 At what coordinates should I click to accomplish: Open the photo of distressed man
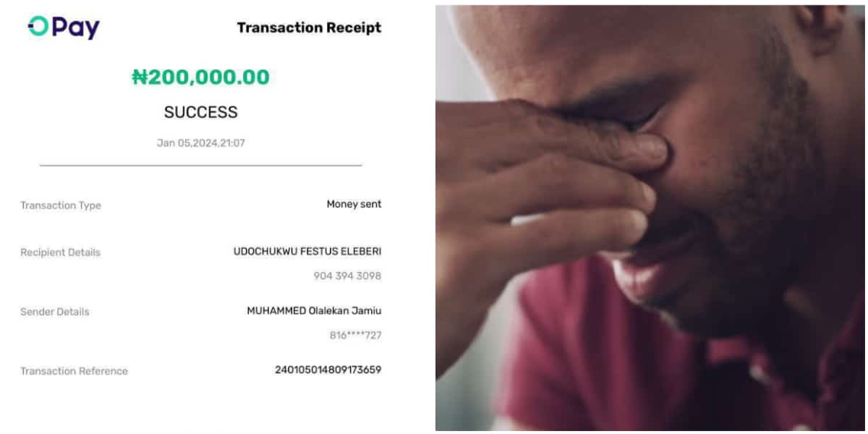pyautogui.click(x=650, y=218)
